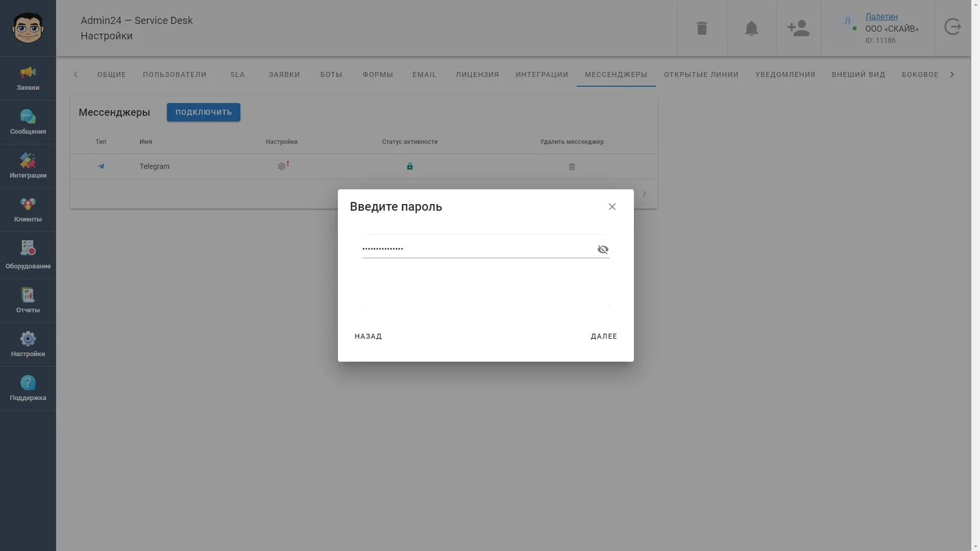Open Telegram messenger settings gear
This screenshot has height=551, width=980.
pyautogui.click(x=282, y=166)
